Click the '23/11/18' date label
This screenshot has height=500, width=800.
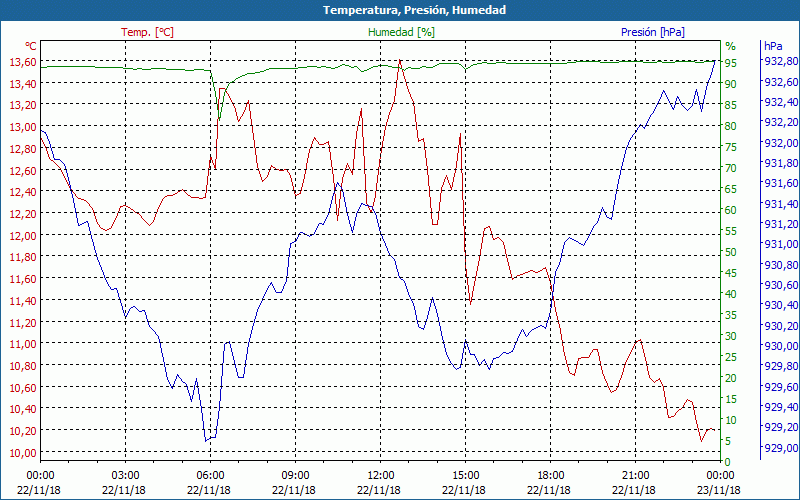pyautogui.click(x=719, y=490)
